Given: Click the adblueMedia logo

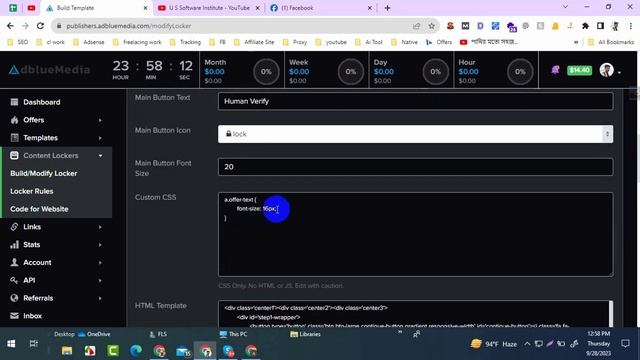Looking at the screenshot, I should tap(49, 70).
